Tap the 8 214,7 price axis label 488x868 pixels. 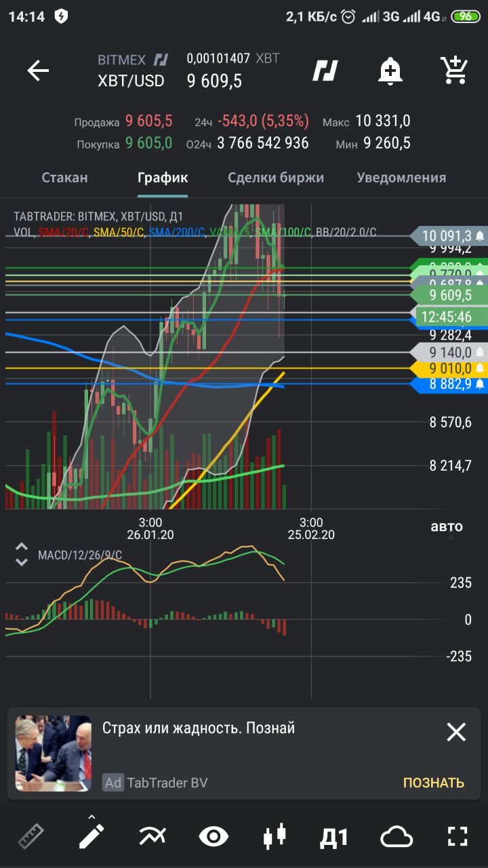(x=450, y=466)
